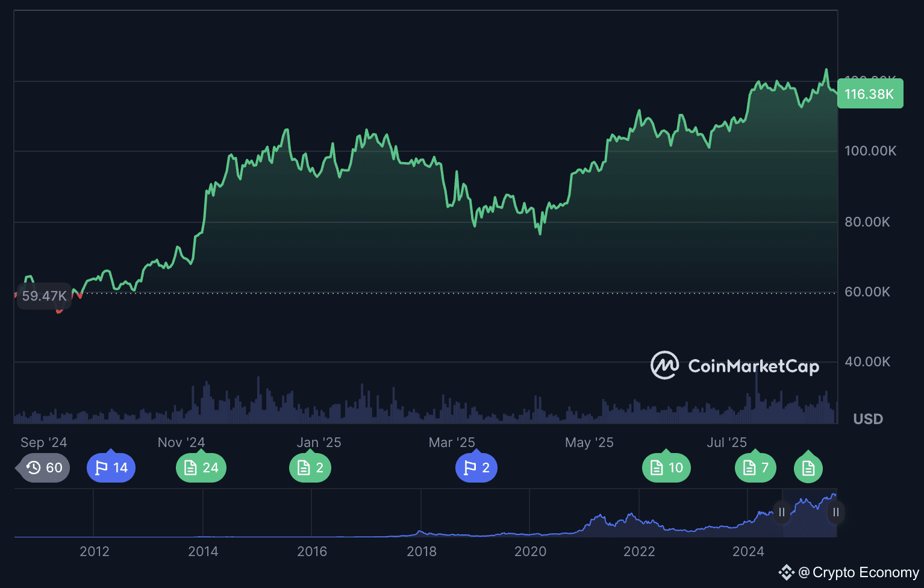
Task: Click the Sep '24 date label
Action: [44, 442]
